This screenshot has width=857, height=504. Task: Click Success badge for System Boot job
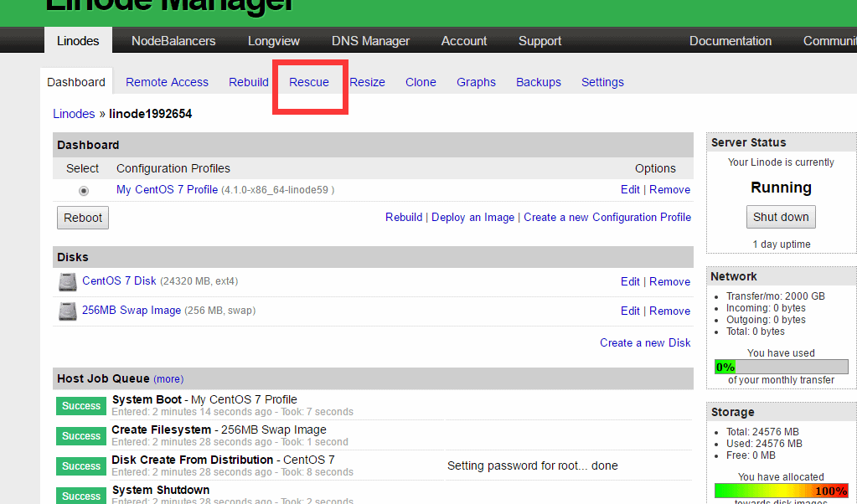tap(81, 406)
